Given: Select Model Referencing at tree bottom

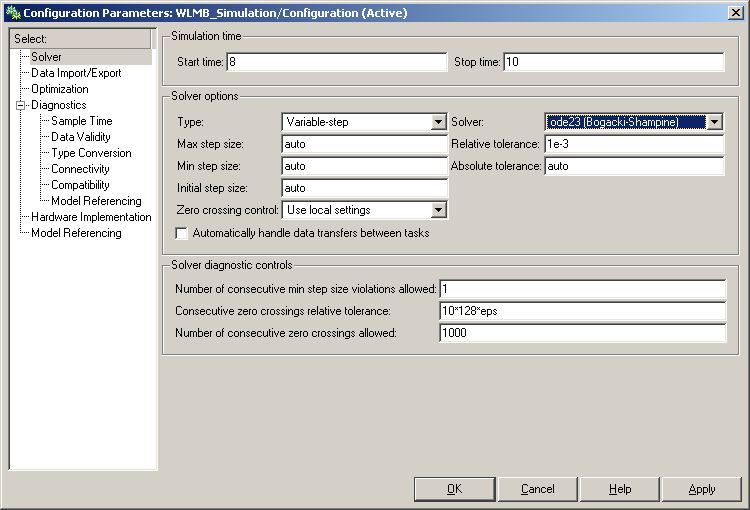Looking at the screenshot, I should point(76,233).
